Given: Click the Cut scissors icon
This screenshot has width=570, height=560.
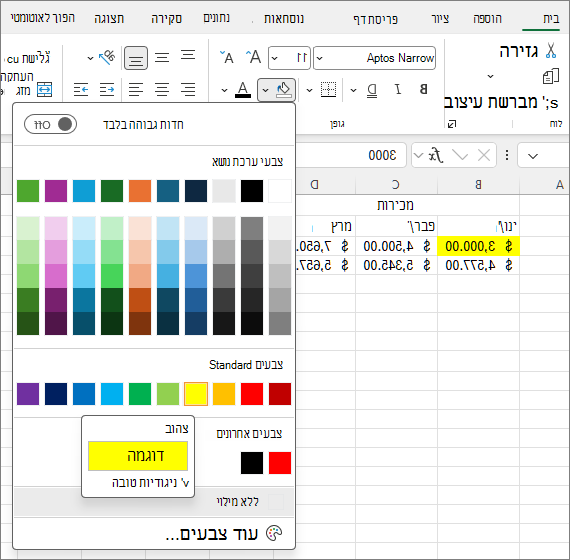Looking at the screenshot, I should point(551,51).
